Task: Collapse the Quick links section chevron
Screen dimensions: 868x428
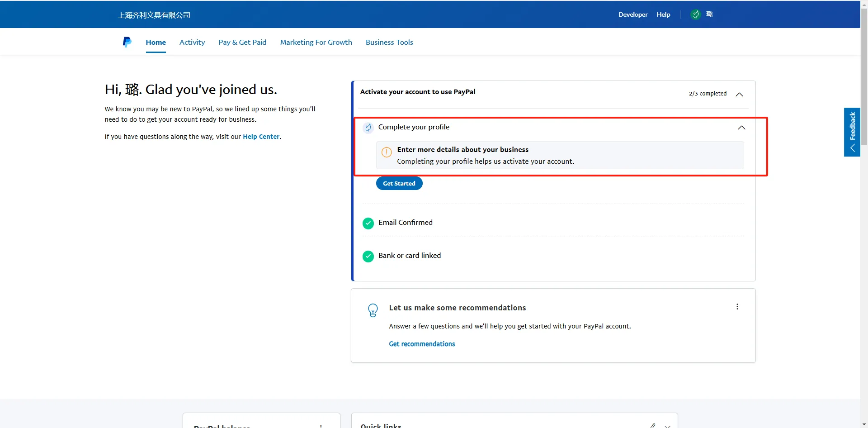Action: tap(667, 426)
